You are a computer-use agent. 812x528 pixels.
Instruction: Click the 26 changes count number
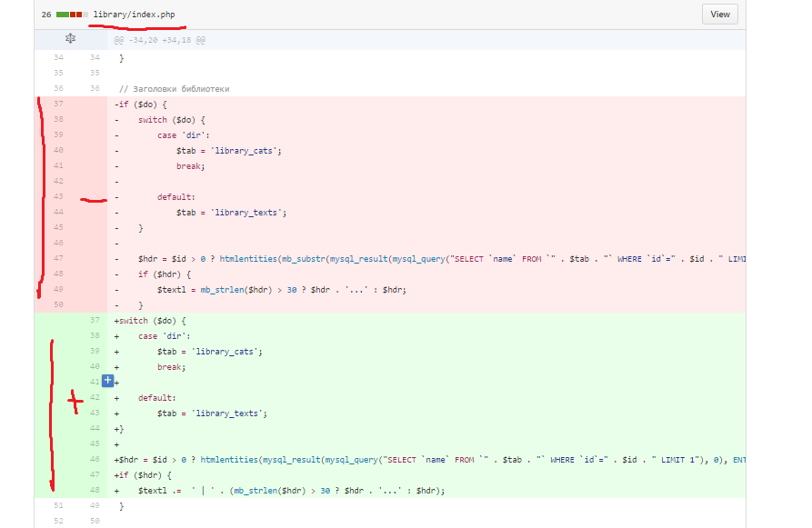coord(45,15)
